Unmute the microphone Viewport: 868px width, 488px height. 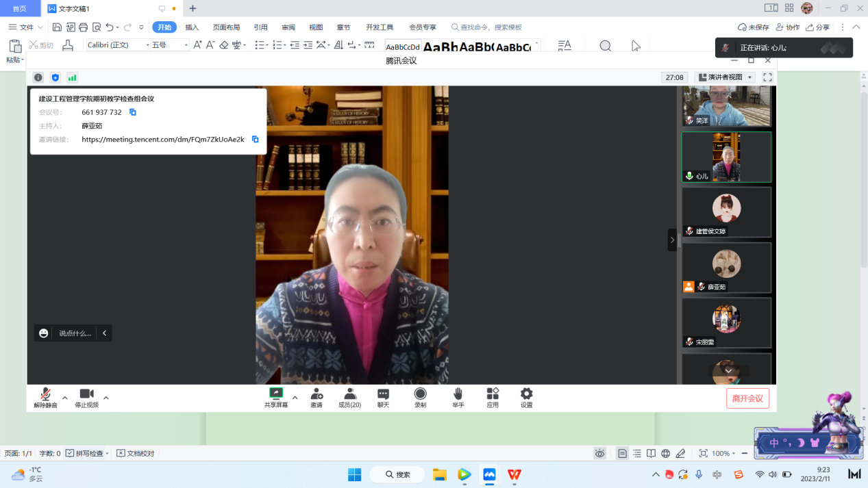(45, 395)
